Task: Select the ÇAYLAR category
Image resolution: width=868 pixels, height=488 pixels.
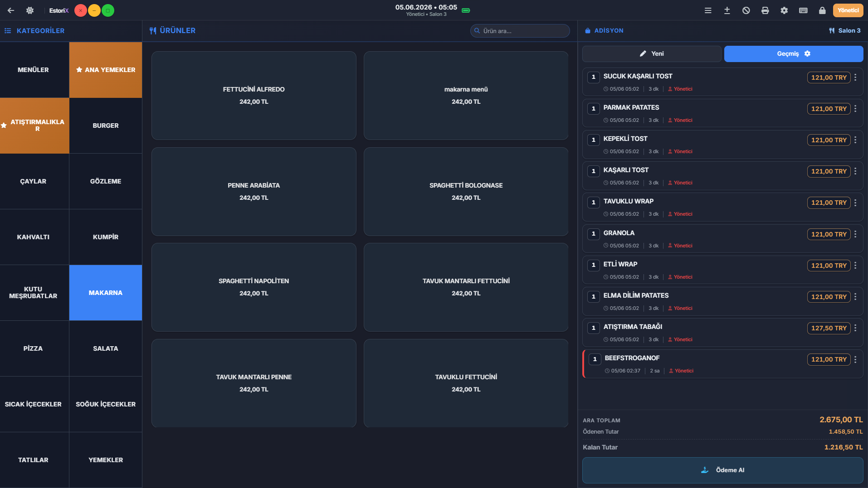Action: coord(34,181)
